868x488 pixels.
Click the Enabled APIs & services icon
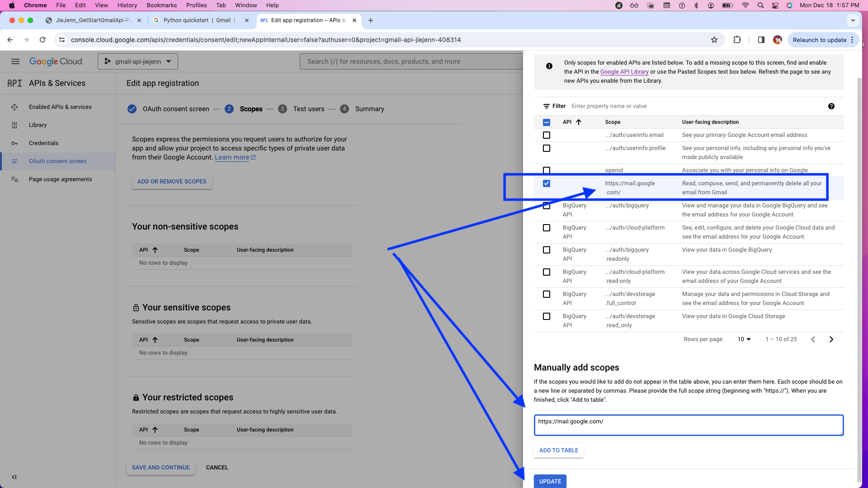14,107
